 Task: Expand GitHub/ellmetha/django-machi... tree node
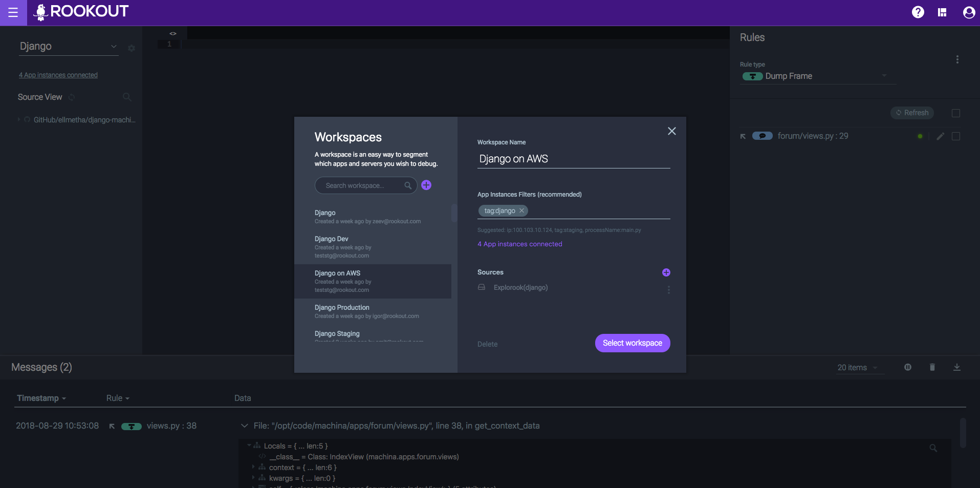click(x=19, y=120)
